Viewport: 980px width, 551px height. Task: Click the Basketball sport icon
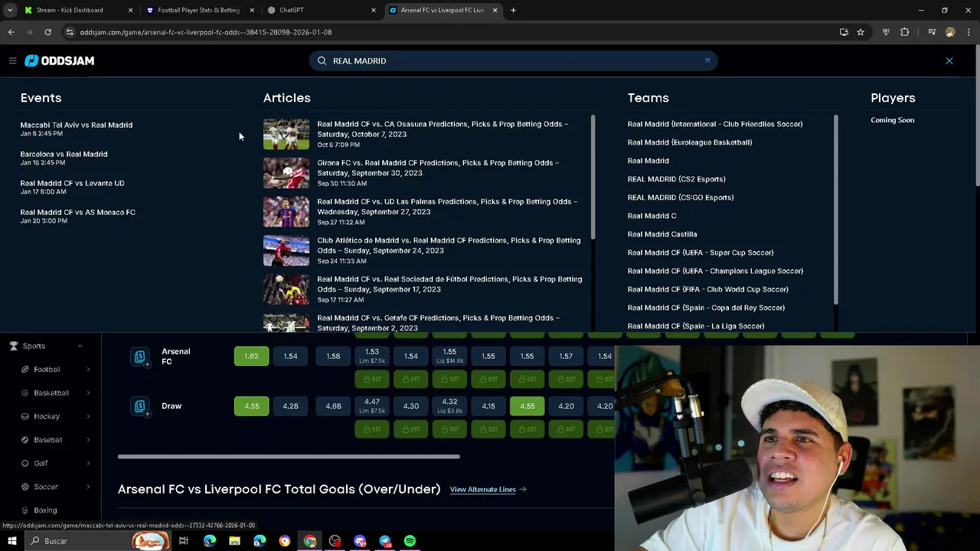[25, 393]
